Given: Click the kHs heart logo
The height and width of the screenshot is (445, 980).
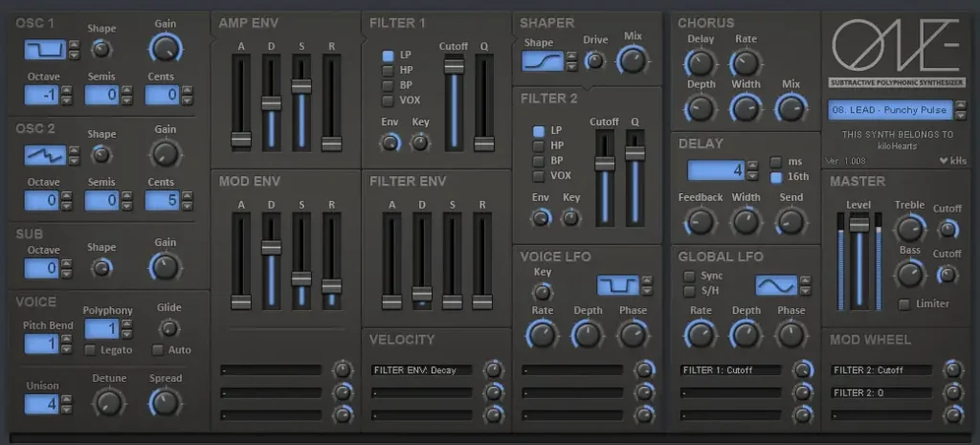Looking at the screenshot, I should click(x=952, y=161).
